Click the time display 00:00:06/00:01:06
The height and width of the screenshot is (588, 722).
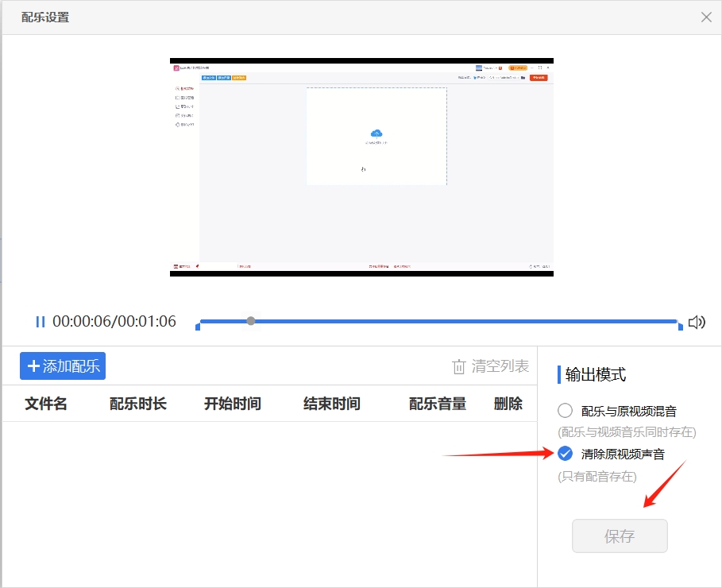[x=114, y=321]
